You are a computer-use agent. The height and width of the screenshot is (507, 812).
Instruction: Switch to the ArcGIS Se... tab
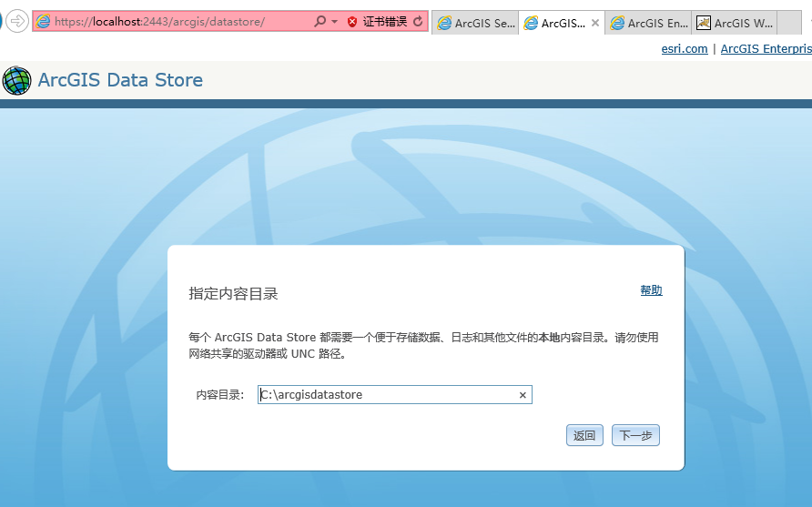coord(475,23)
